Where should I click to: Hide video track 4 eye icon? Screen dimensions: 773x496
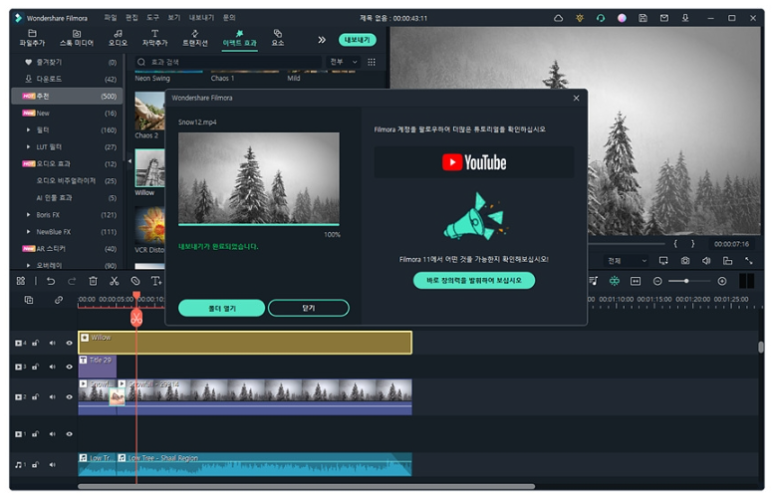click(69, 343)
